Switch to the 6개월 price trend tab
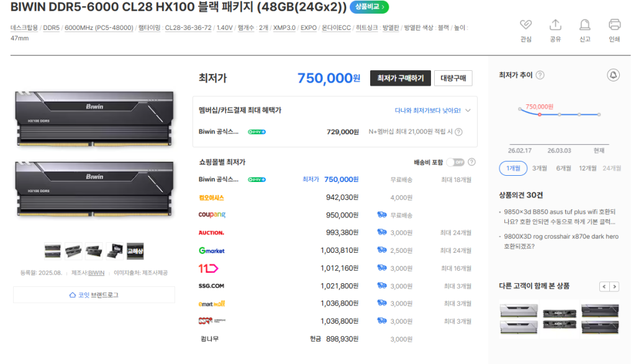 pyautogui.click(x=563, y=168)
